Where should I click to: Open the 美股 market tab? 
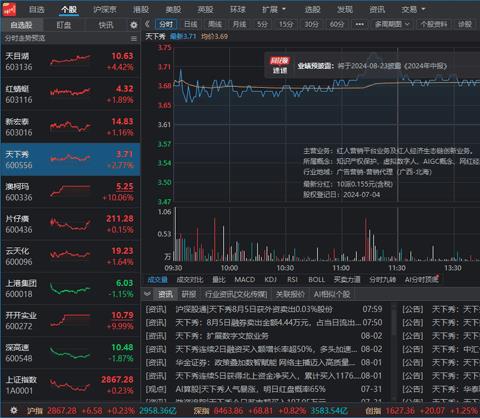point(173,9)
